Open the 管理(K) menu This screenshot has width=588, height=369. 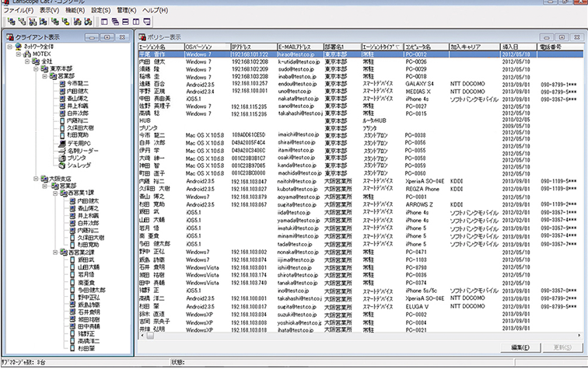coord(124,11)
